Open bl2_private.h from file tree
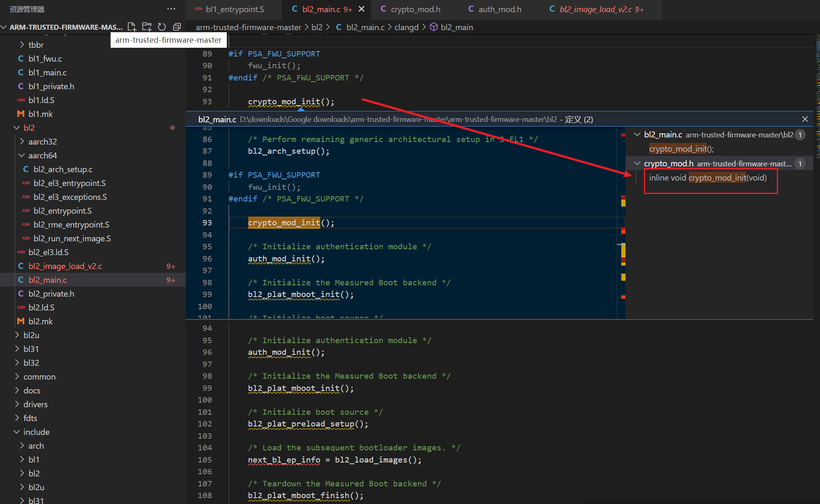The width and height of the screenshot is (820, 504). click(51, 294)
